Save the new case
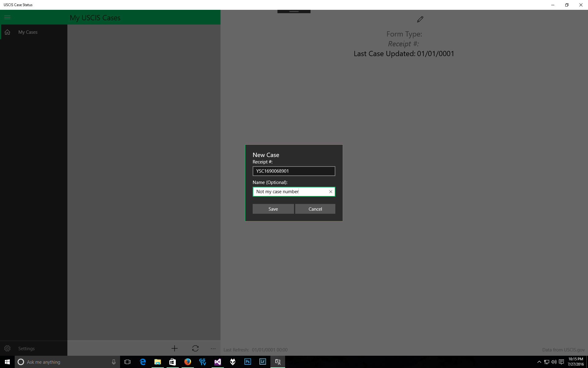 tap(273, 209)
